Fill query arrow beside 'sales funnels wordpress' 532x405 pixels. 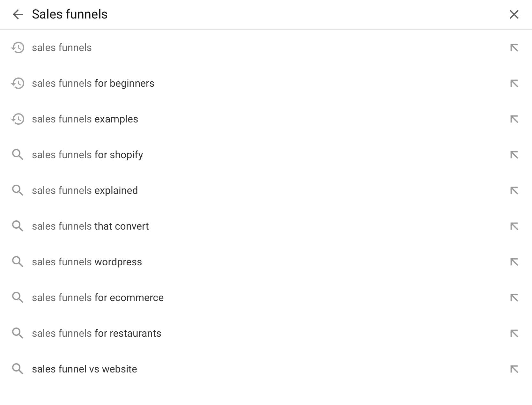click(514, 262)
